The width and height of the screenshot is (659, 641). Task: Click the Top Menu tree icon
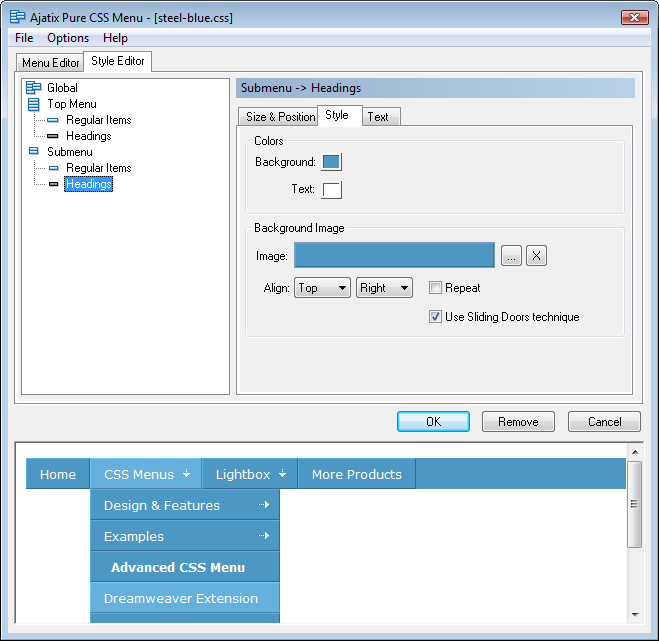pyautogui.click(x=34, y=104)
